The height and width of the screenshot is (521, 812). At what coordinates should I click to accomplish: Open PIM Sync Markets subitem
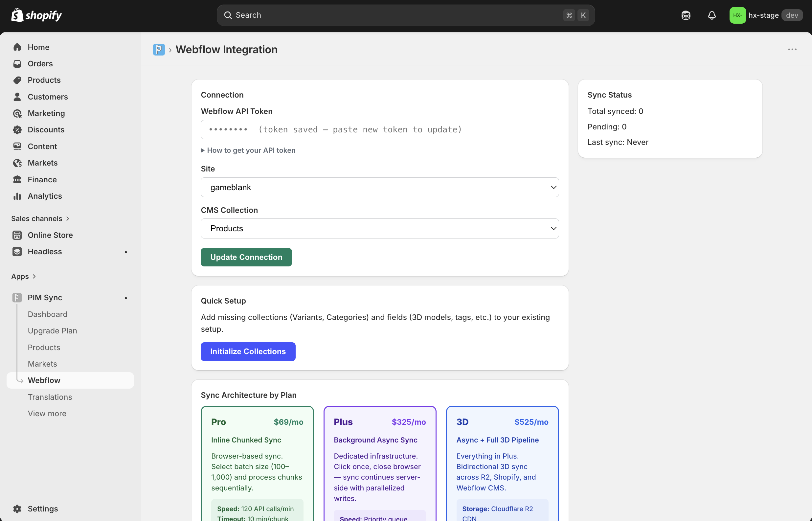(42, 364)
